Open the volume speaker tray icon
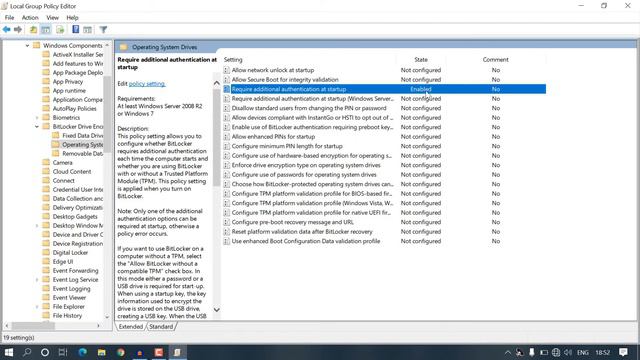Image resolution: width=640 pixels, height=360 pixels. coord(568,352)
